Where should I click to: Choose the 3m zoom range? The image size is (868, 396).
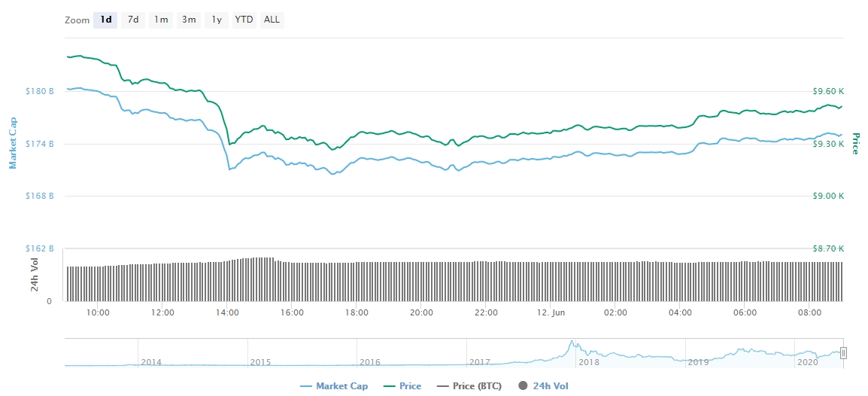[189, 20]
